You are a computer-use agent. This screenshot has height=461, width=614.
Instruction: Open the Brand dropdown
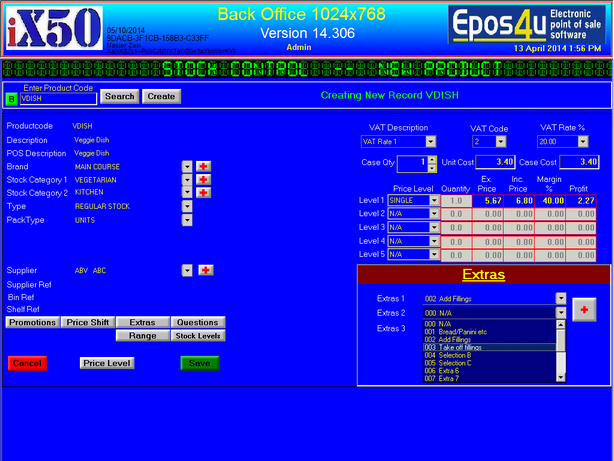click(x=187, y=167)
